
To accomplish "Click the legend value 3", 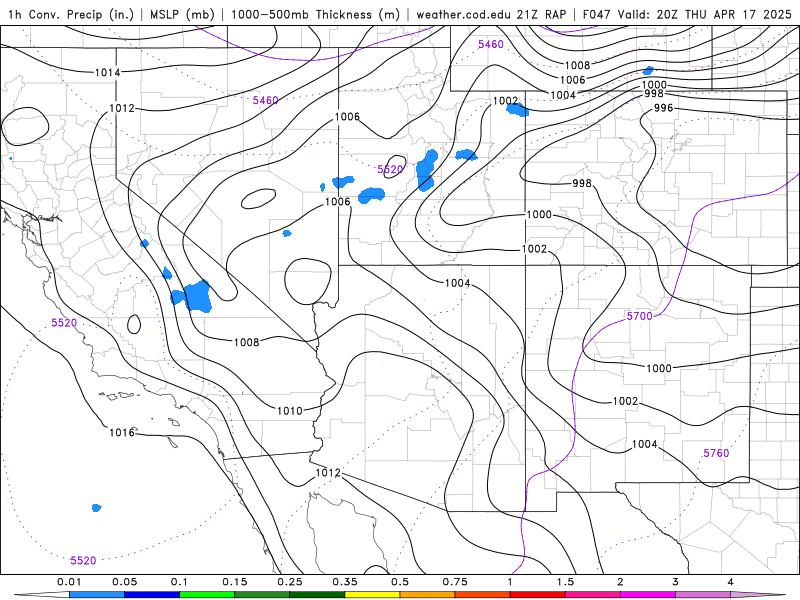I will (x=676, y=582).
